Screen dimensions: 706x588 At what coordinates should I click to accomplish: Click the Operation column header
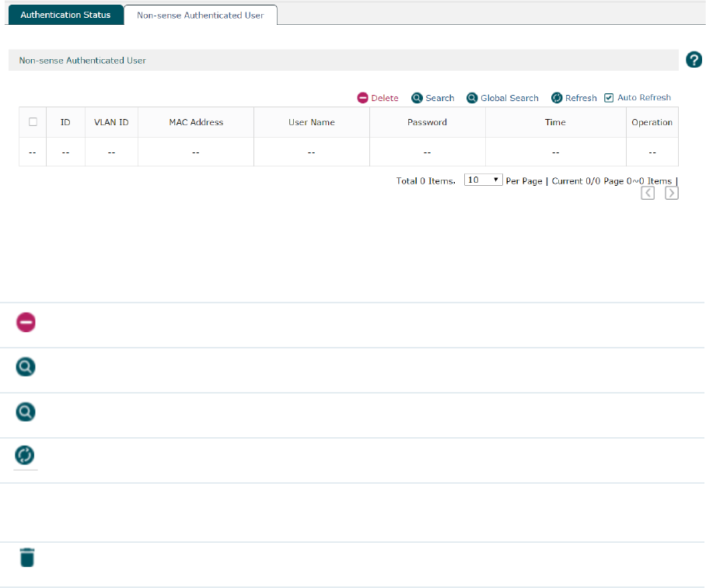(x=652, y=122)
